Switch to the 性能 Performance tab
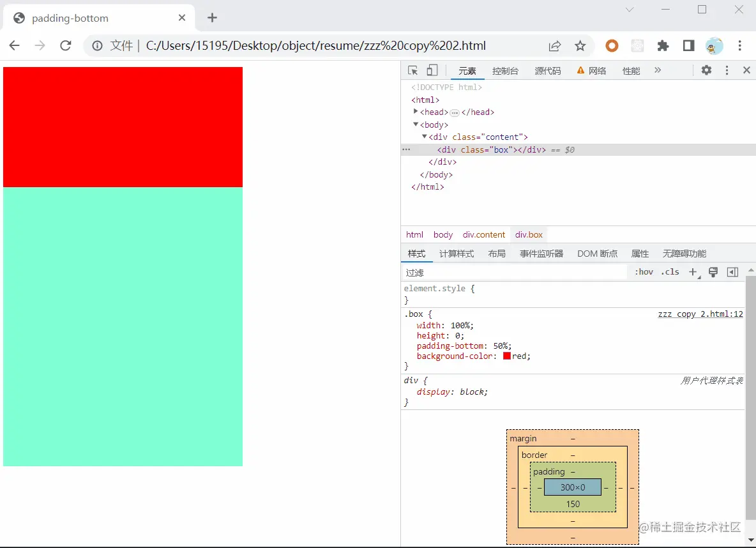The height and width of the screenshot is (548, 756). coord(631,71)
